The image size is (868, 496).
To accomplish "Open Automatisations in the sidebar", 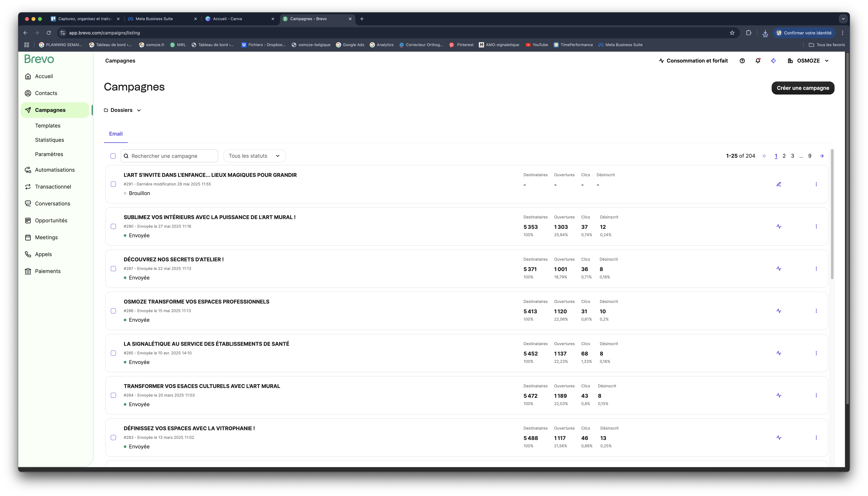I will click(x=55, y=170).
